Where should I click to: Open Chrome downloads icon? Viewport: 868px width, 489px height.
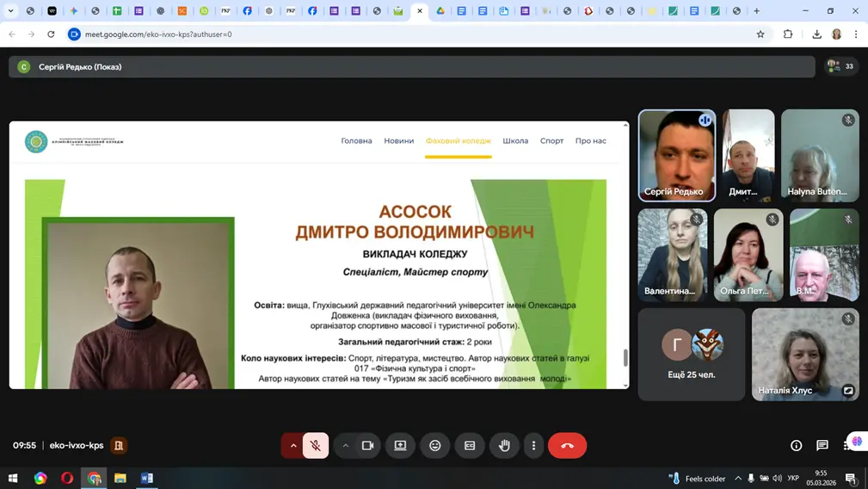[816, 34]
